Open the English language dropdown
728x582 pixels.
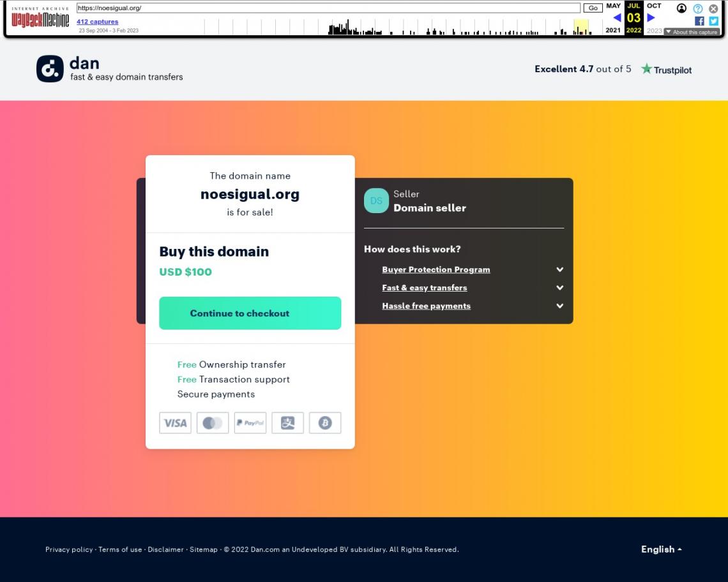tap(661, 549)
